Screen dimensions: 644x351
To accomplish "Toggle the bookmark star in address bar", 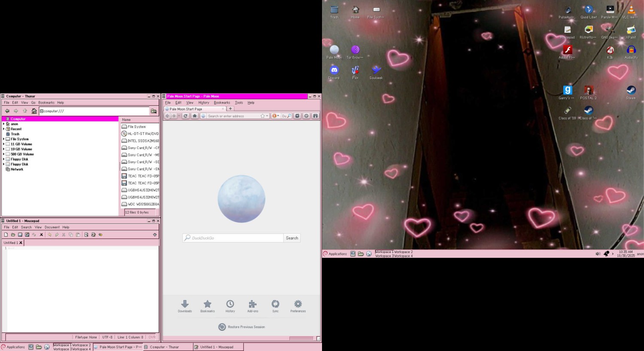I will coord(262,116).
